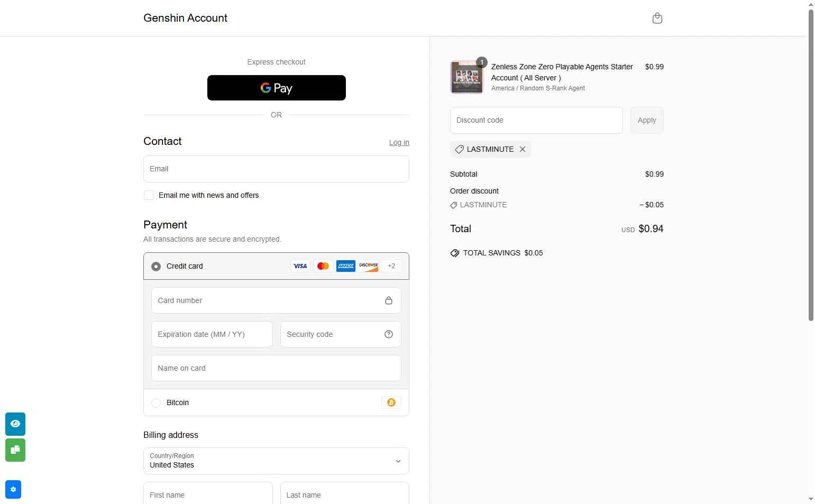Click the blue eye icon button

(x=15, y=424)
